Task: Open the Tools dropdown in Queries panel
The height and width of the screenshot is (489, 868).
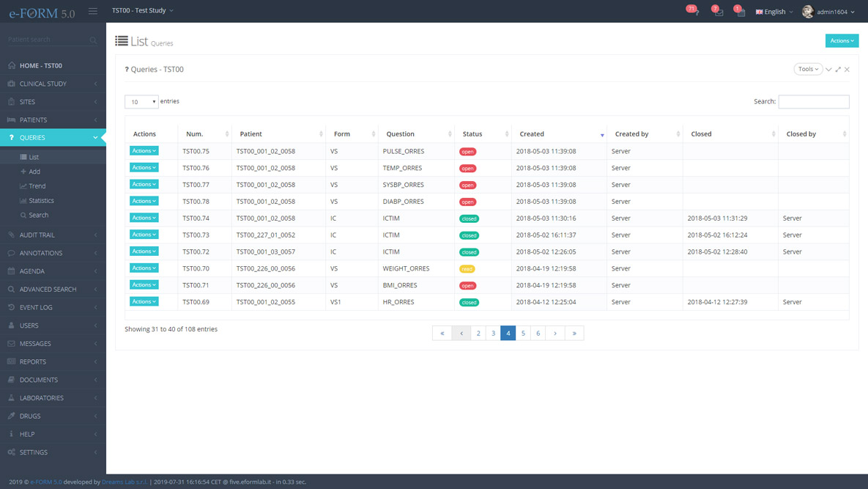Action: 808,69
